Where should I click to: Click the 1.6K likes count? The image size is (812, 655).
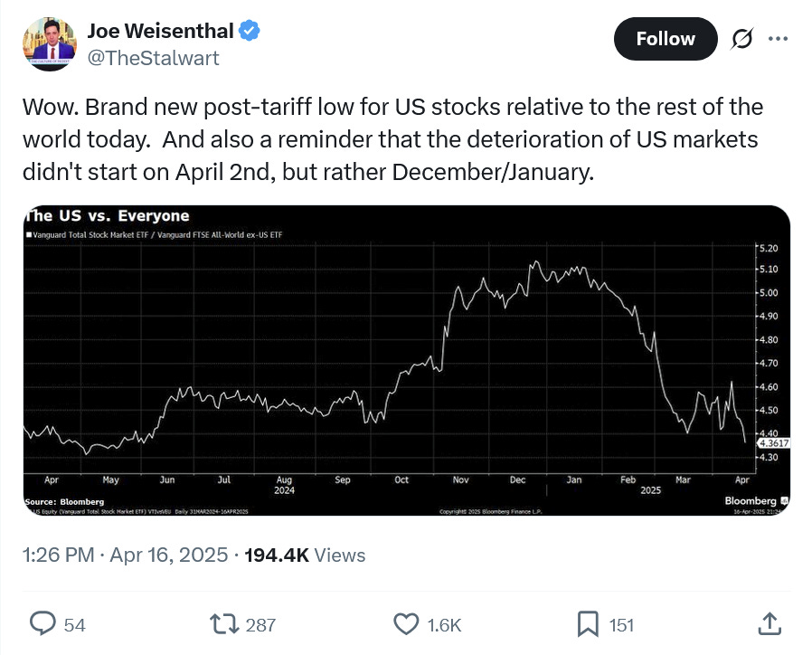pyautogui.click(x=444, y=625)
